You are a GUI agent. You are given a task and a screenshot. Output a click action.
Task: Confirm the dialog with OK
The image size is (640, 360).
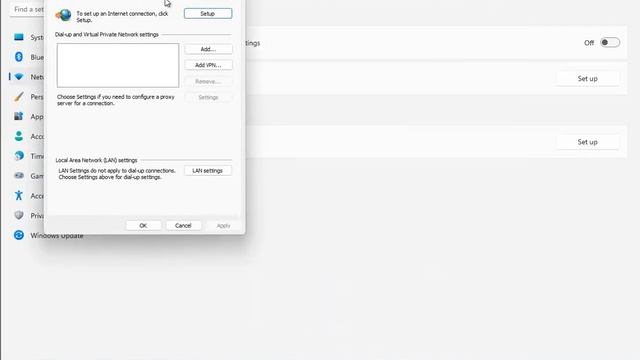pyautogui.click(x=143, y=225)
